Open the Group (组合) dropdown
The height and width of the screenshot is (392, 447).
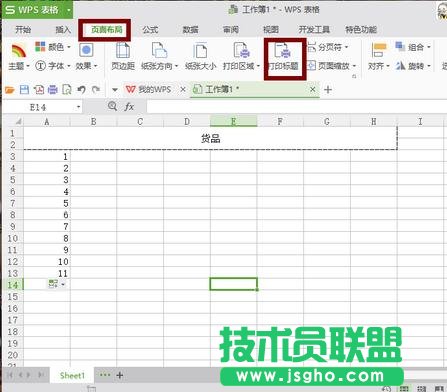click(413, 47)
